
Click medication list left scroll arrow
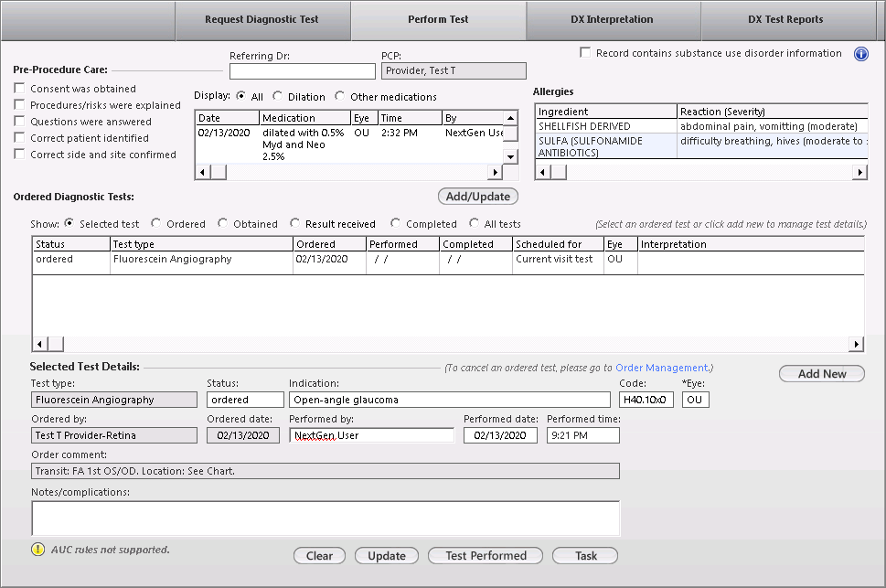tap(203, 172)
